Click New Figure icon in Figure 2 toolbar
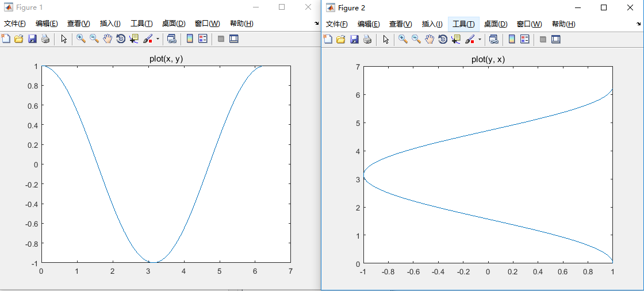The width and height of the screenshot is (644, 291). pyautogui.click(x=327, y=39)
